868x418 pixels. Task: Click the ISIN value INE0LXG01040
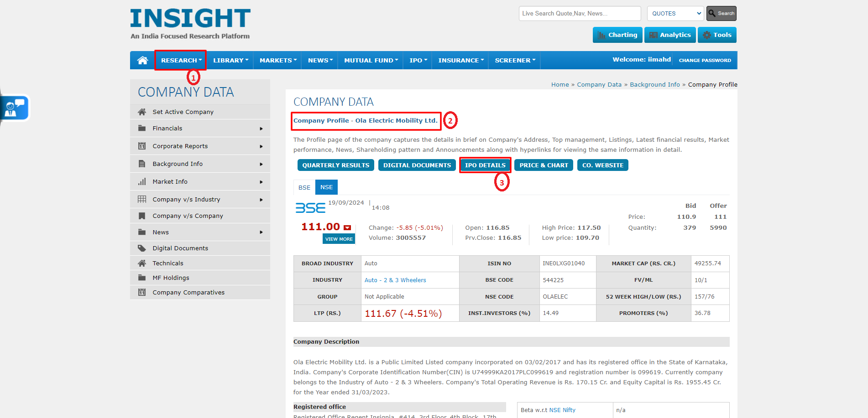pyautogui.click(x=564, y=263)
